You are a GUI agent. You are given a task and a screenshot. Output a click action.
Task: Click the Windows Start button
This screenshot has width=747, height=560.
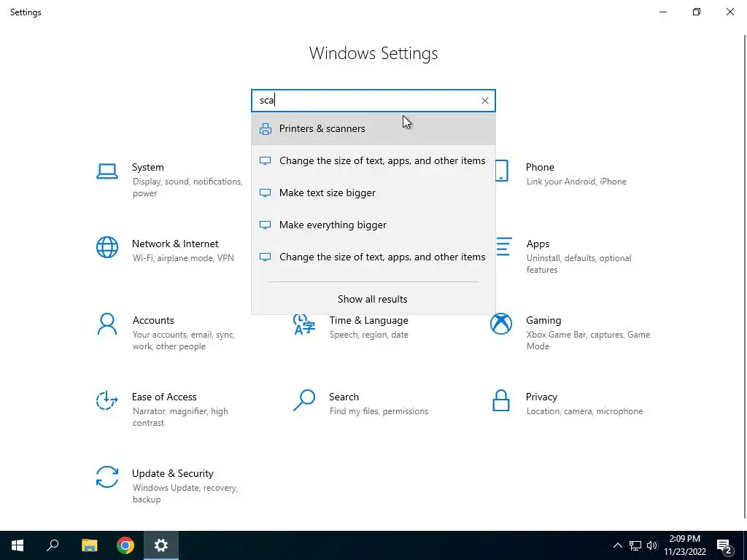click(18, 545)
